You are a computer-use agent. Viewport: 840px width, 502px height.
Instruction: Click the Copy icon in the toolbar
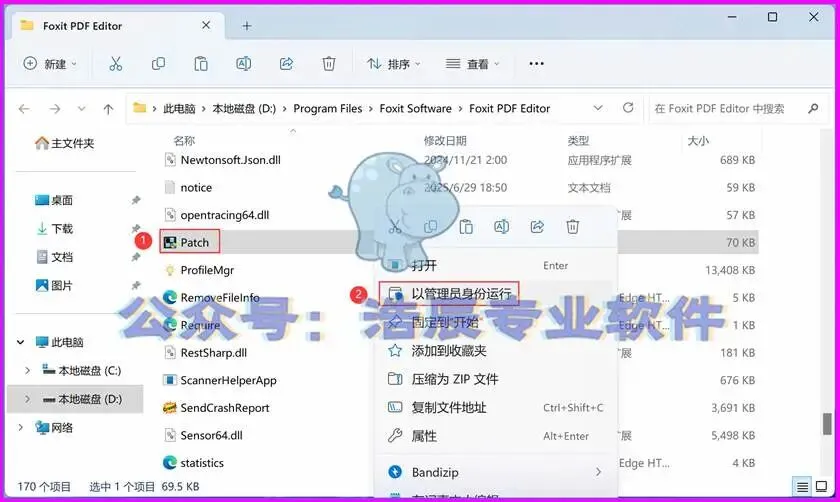[158, 64]
